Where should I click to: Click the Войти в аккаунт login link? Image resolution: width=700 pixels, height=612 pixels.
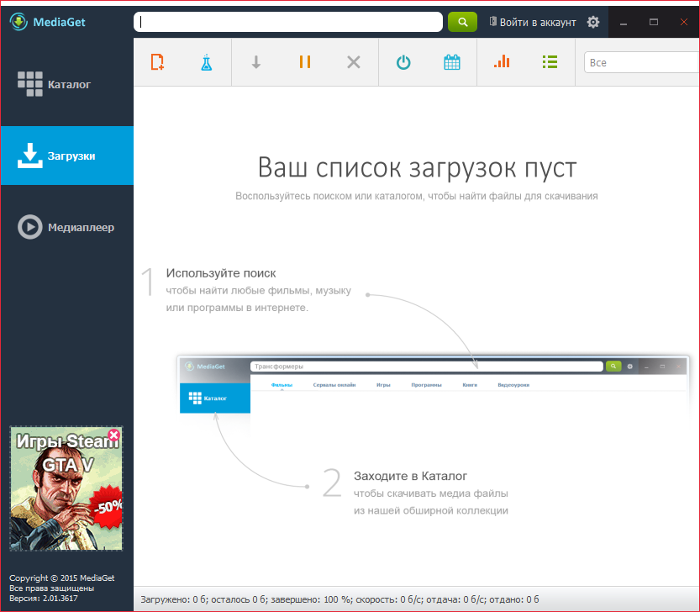coord(532,22)
